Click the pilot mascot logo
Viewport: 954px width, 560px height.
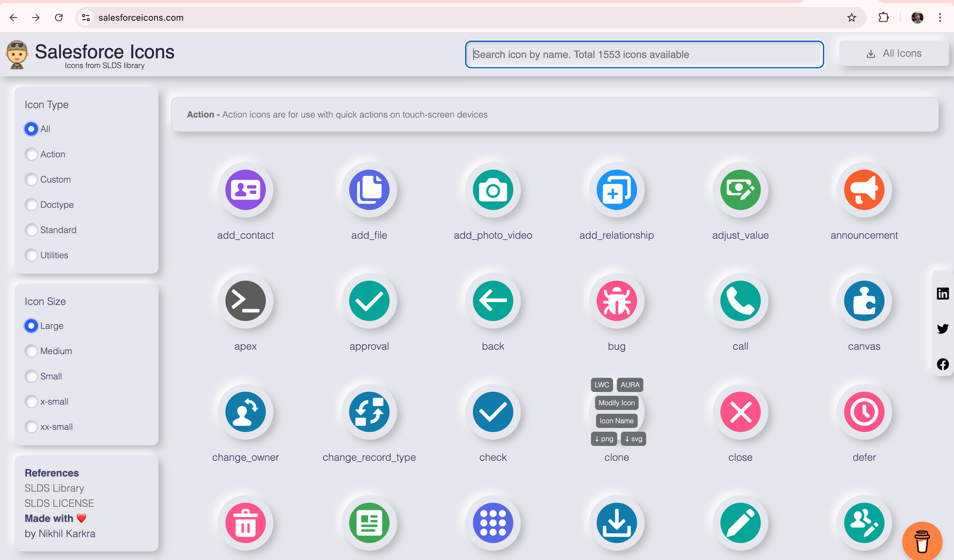click(17, 54)
